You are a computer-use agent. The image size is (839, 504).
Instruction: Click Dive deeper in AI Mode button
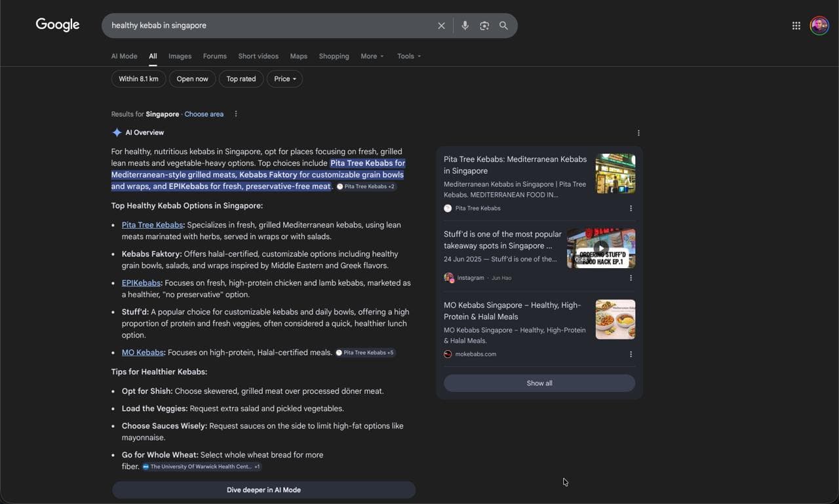(263, 490)
